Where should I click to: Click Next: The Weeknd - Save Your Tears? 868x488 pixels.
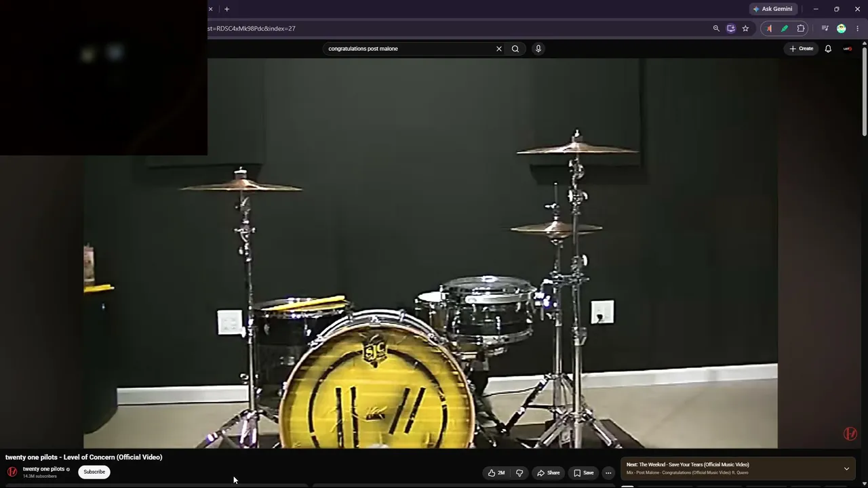click(688, 465)
